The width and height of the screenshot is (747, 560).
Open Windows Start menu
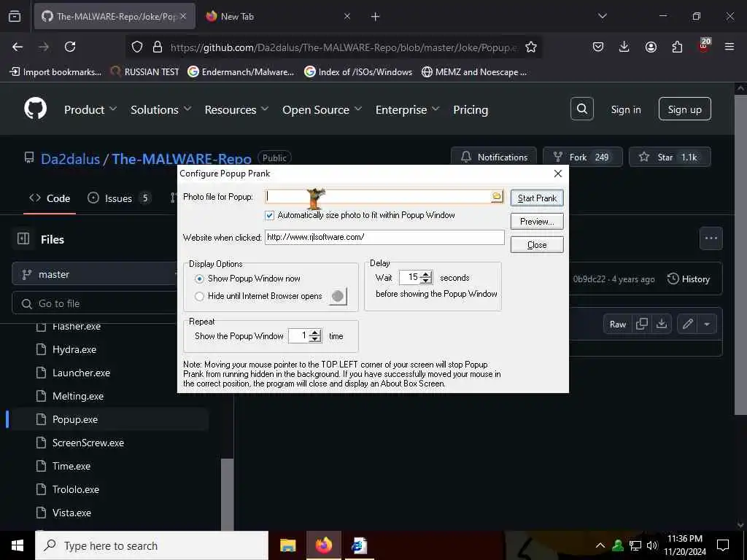tap(18, 545)
